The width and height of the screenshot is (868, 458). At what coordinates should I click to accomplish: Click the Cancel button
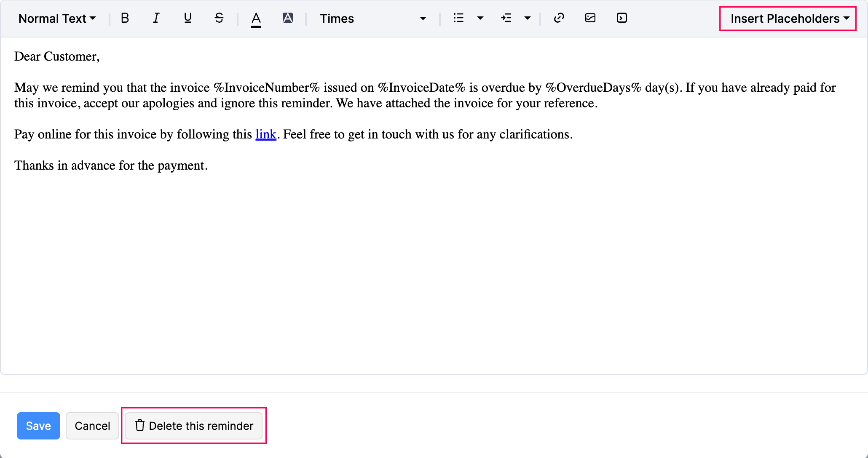[92, 426]
